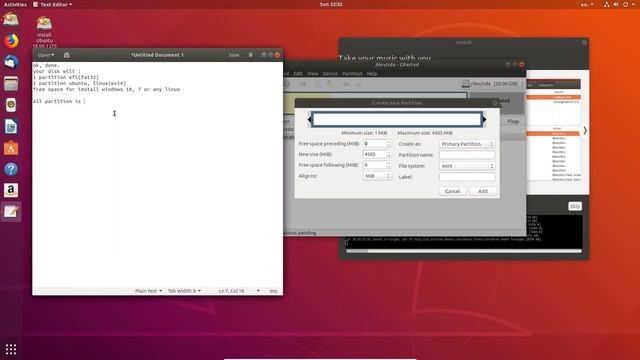This screenshot has width=640, height=360.
Task: Open the Edit menu in GParted
Action: (x=298, y=74)
